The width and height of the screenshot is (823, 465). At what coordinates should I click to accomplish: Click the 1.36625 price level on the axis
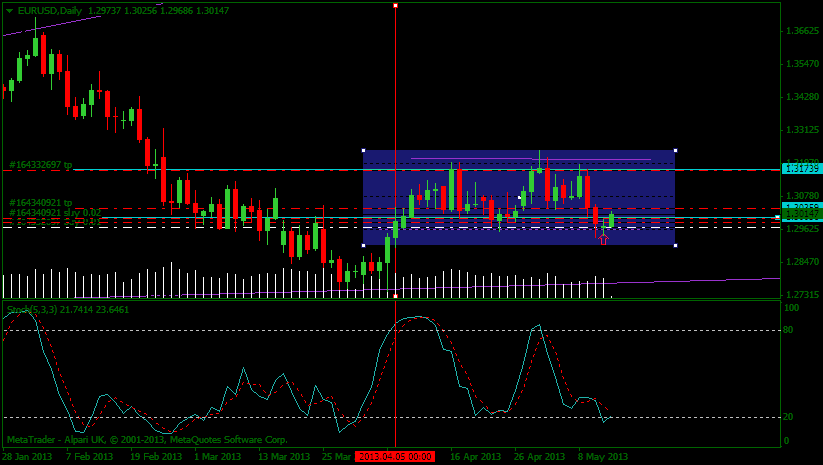(x=801, y=31)
